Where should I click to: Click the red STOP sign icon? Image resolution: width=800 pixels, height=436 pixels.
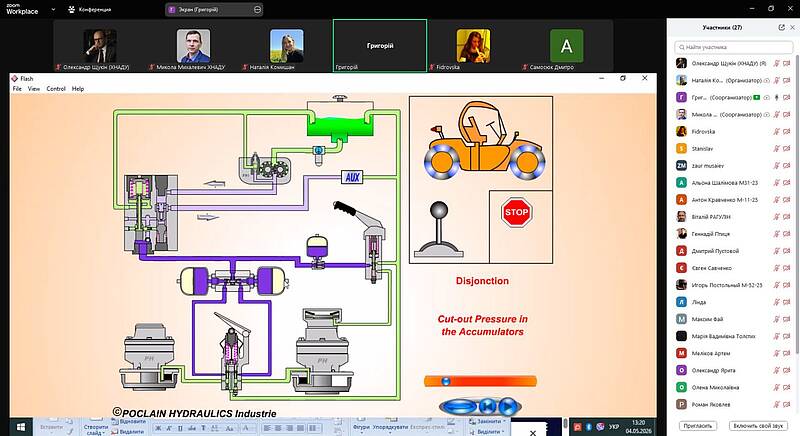[516, 212]
